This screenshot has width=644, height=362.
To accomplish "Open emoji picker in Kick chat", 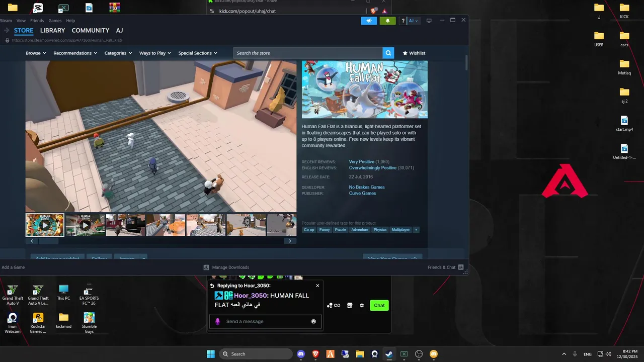I will point(313,321).
